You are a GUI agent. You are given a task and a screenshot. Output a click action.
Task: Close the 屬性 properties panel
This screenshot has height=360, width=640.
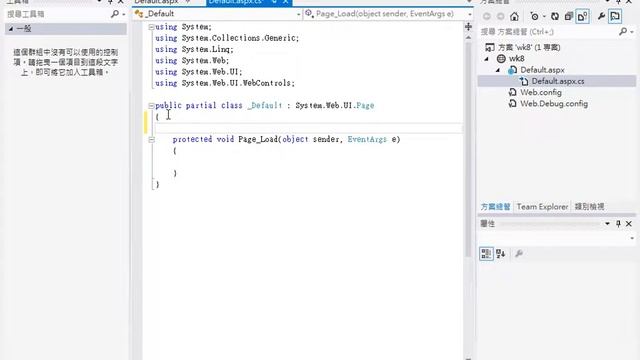629,224
